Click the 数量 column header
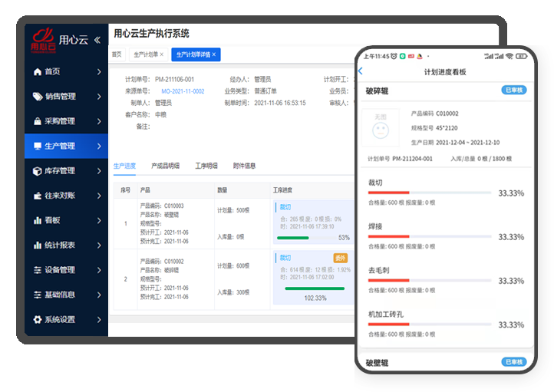The image size is (554, 392). click(x=223, y=190)
